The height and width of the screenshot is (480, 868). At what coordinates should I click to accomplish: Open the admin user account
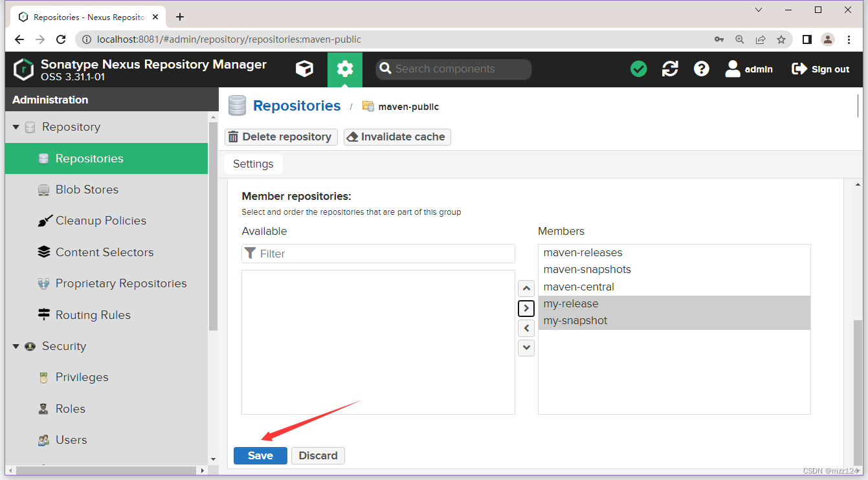pyautogui.click(x=749, y=69)
